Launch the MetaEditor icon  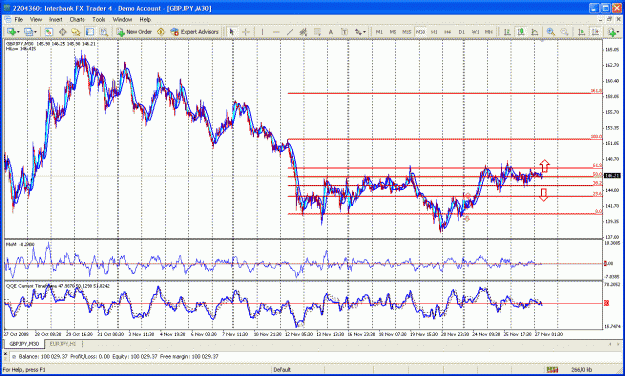(161, 31)
